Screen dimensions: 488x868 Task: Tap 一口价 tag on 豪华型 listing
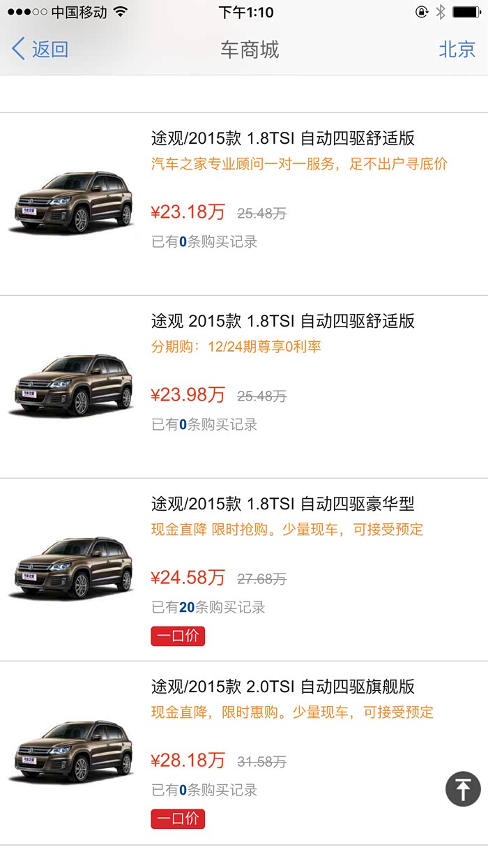pos(178,636)
